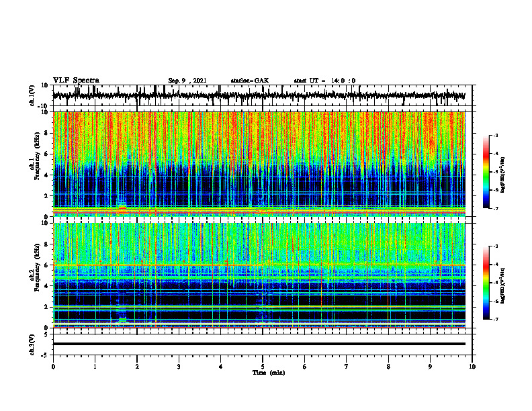Click time axis tick label "2"
This screenshot has height=411, width=532.
[x=137, y=367]
